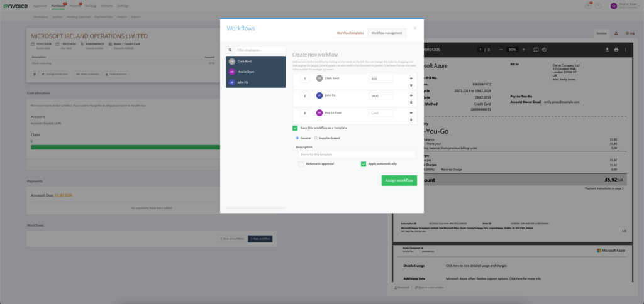Click John Fiz's avatar in workflow step 2
The height and width of the screenshot is (304, 644).
[319, 95]
